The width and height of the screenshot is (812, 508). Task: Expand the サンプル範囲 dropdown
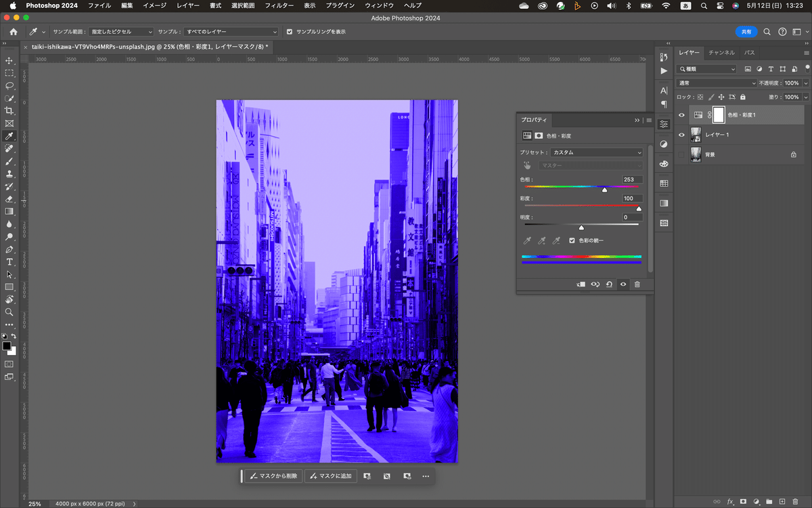pyautogui.click(x=122, y=32)
